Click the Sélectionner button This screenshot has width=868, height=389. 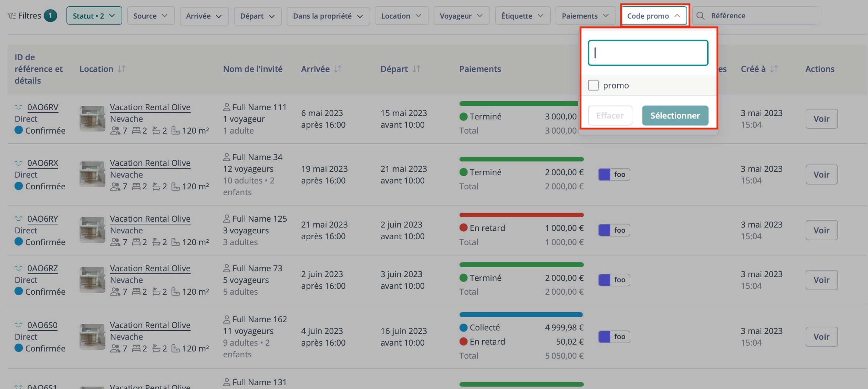(x=675, y=116)
